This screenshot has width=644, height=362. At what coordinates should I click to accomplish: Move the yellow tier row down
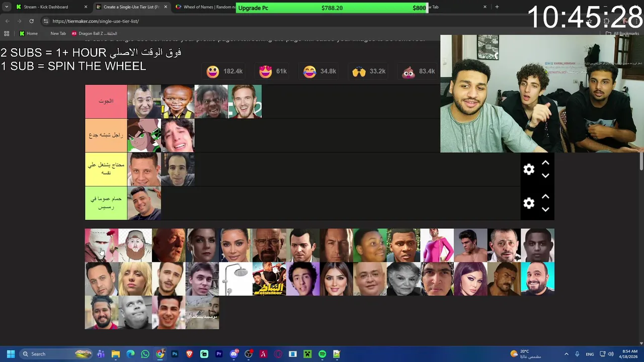545,175
